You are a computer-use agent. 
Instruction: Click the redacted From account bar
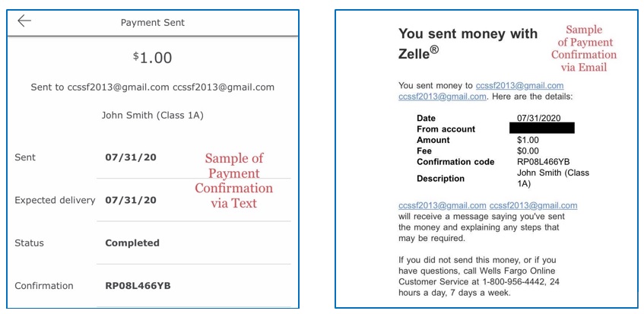[x=541, y=128]
